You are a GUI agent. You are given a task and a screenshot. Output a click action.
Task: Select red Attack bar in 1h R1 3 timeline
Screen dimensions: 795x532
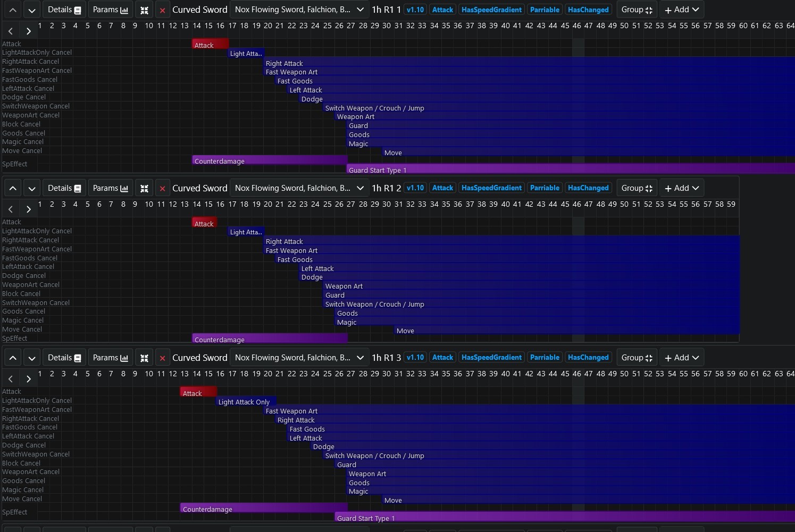[198, 393]
